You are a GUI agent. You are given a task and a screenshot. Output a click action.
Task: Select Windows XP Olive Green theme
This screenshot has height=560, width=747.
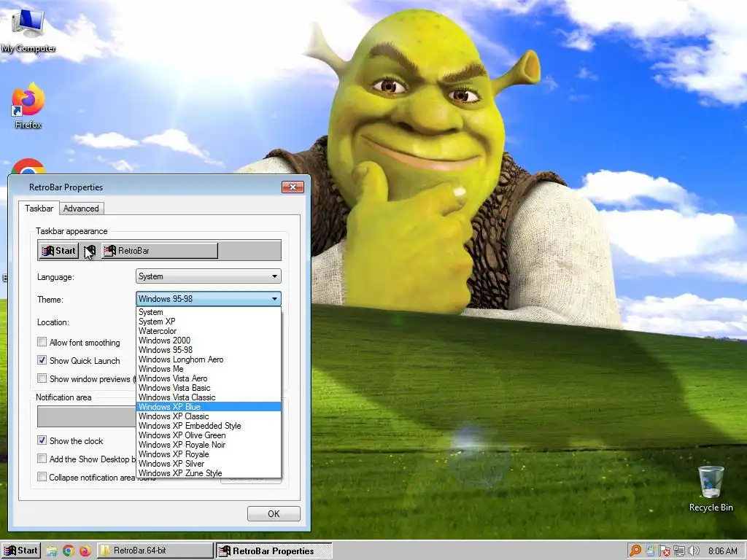[209, 435]
